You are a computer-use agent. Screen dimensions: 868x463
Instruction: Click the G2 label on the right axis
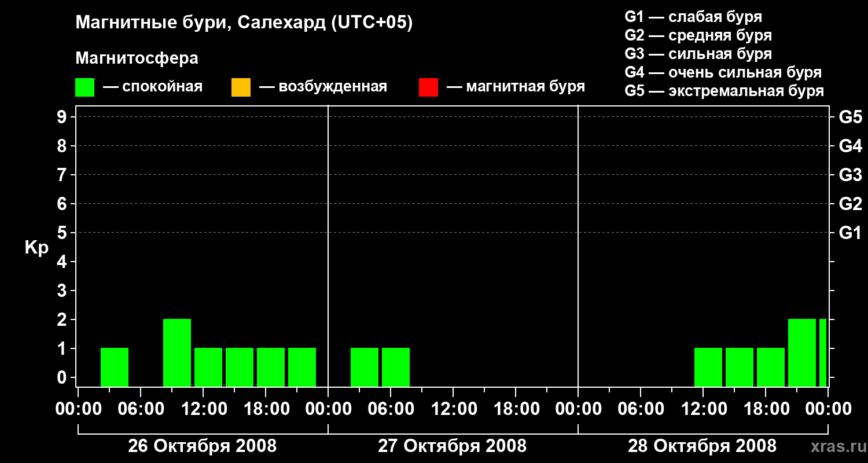851,204
